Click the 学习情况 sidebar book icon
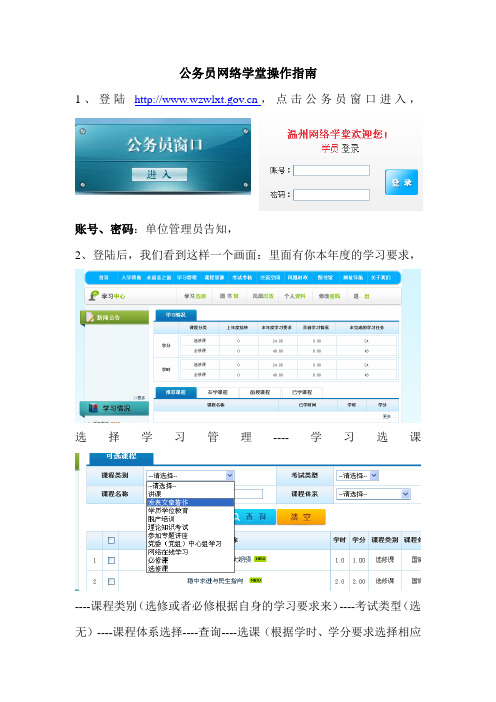 click(93, 408)
